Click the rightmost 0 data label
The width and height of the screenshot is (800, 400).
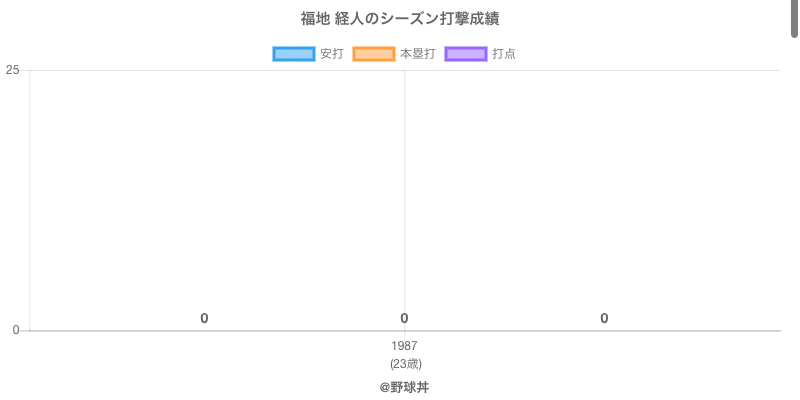pos(604,318)
